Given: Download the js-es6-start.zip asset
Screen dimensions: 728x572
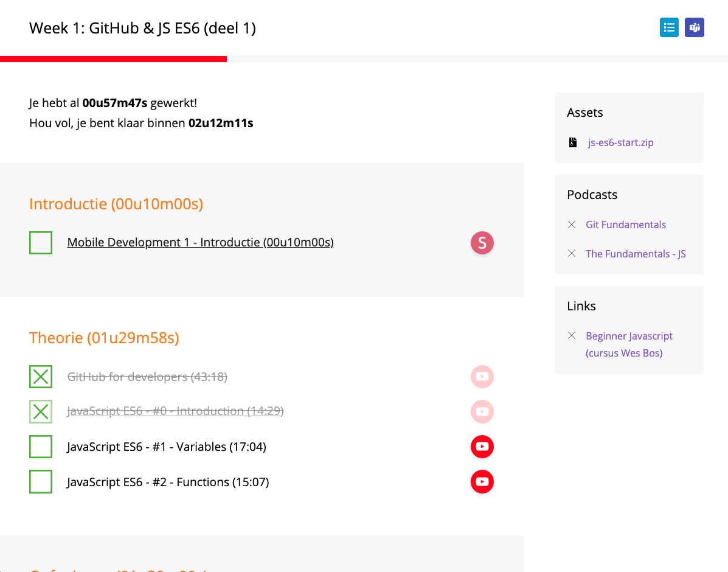Looking at the screenshot, I should 620,143.
